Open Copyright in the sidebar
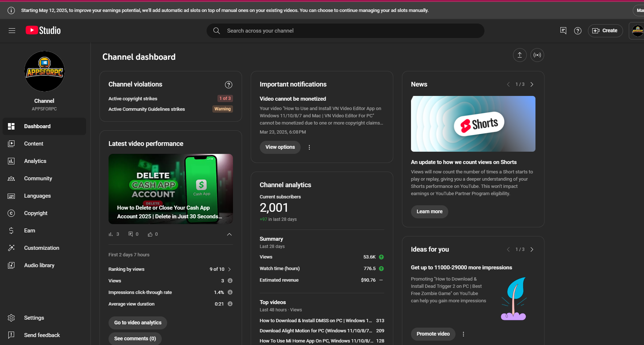Image resolution: width=644 pixels, height=345 pixels. 44,213
